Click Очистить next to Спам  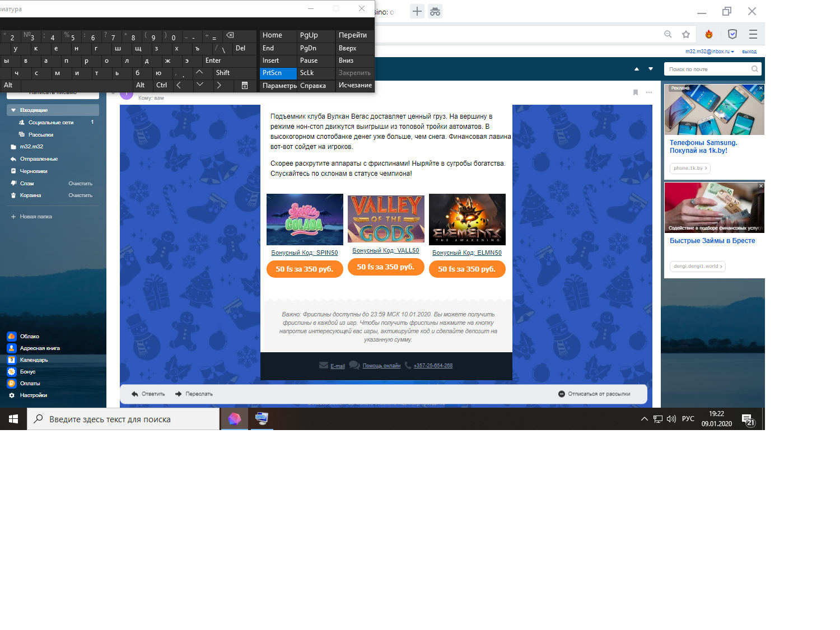(x=81, y=184)
